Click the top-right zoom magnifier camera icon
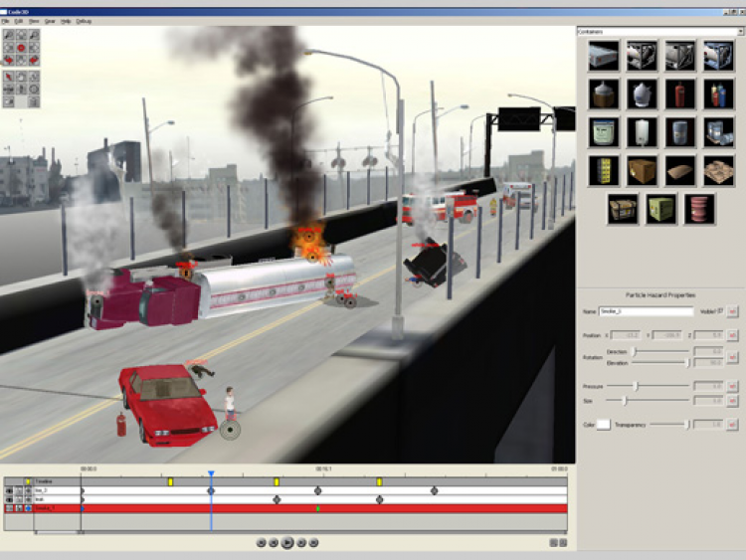Image resolution: width=746 pixels, height=560 pixels. [34, 35]
